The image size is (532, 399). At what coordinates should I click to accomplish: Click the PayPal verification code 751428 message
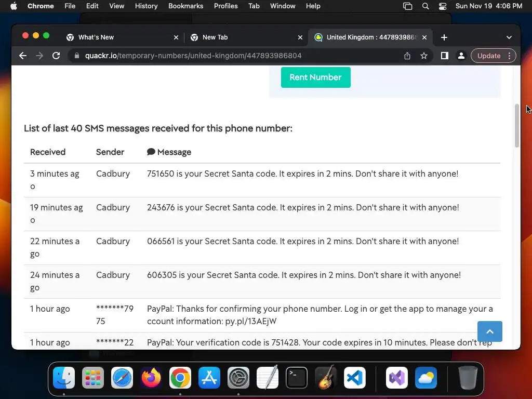[x=320, y=343]
